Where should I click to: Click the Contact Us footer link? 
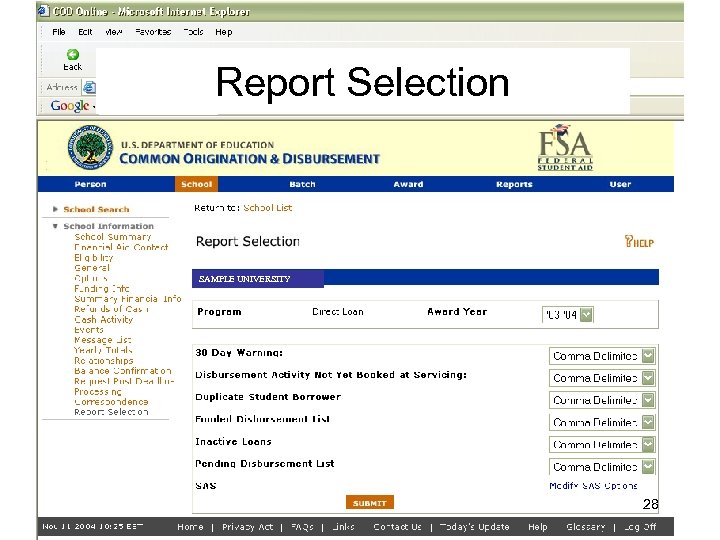397,527
